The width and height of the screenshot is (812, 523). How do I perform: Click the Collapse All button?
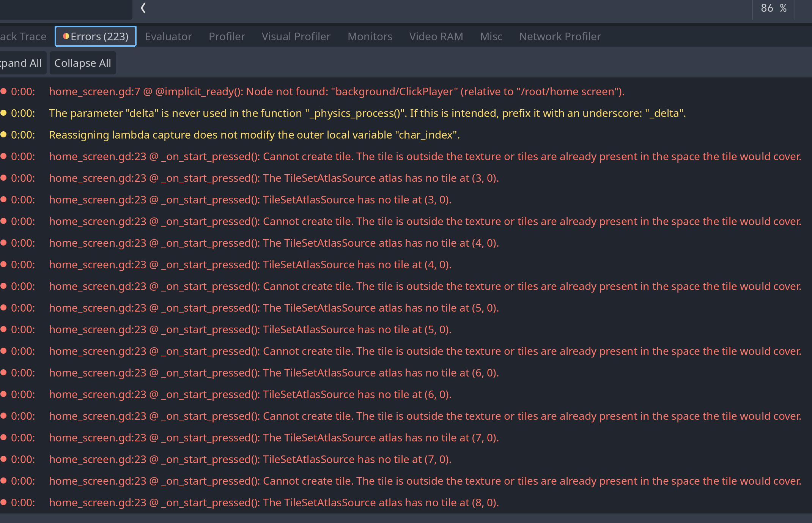[x=83, y=63]
